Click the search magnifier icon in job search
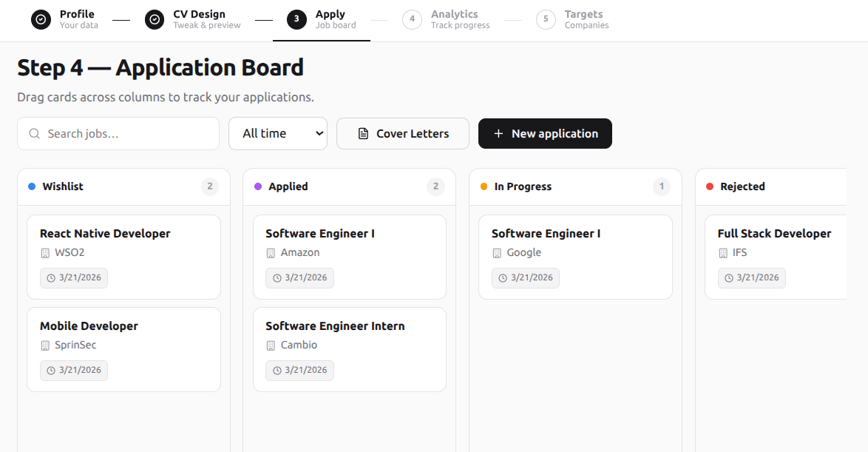This screenshot has height=452, width=868. [x=34, y=133]
